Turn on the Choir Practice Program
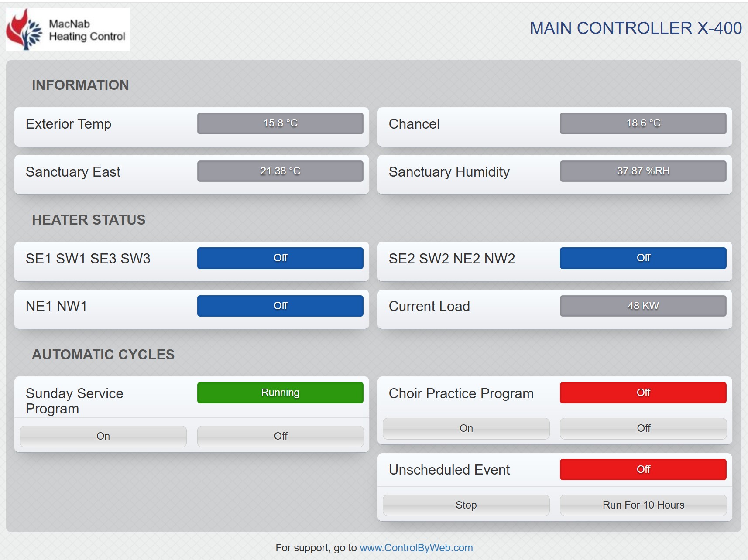 [466, 428]
